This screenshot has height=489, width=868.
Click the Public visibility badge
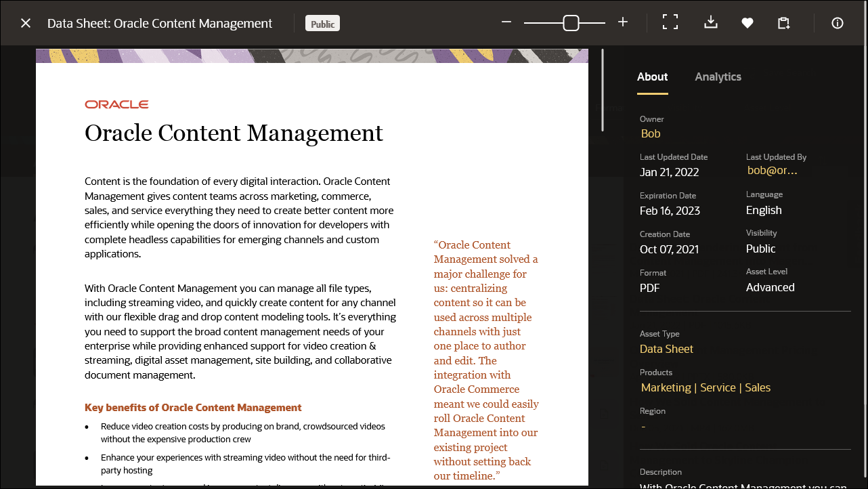pyautogui.click(x=322, y=24)
